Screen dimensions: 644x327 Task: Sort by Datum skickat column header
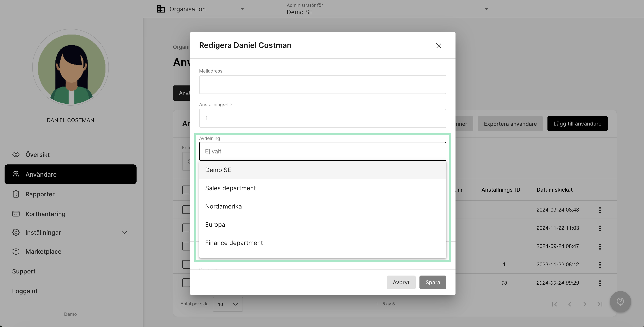pos(554,190)
